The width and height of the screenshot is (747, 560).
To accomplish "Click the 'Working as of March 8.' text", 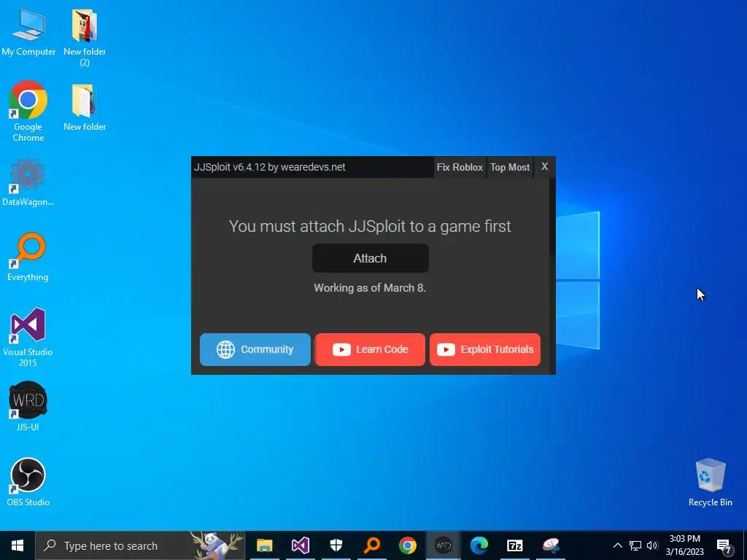I will tap(370, 288).
